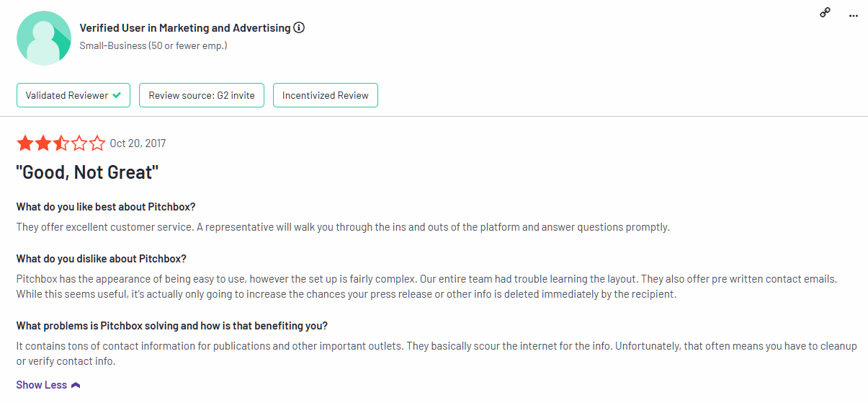This screenshot has width=868, height=403.
Task: Click the Oct 20, 2017 review date
Action: tap(138, 143)
